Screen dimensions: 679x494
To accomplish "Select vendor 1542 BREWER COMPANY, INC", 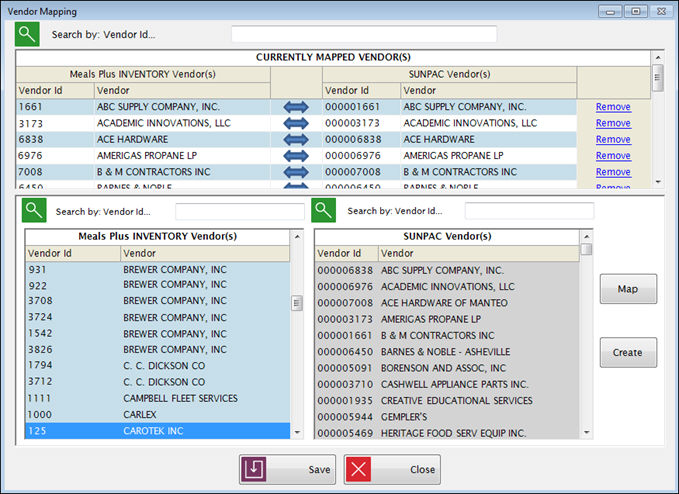I will pos(158,333).
